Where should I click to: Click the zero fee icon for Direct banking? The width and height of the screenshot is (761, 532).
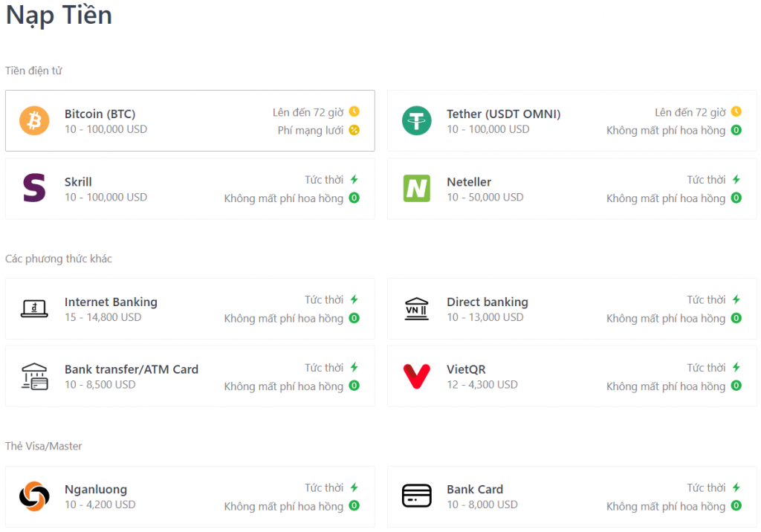(736, 318)
